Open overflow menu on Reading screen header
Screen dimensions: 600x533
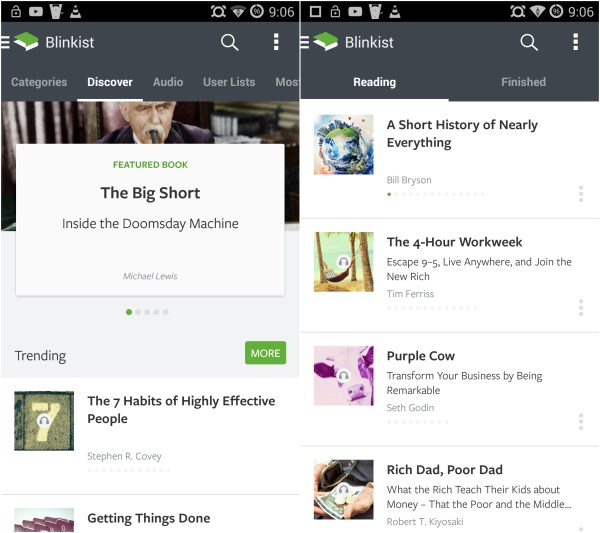575,42
